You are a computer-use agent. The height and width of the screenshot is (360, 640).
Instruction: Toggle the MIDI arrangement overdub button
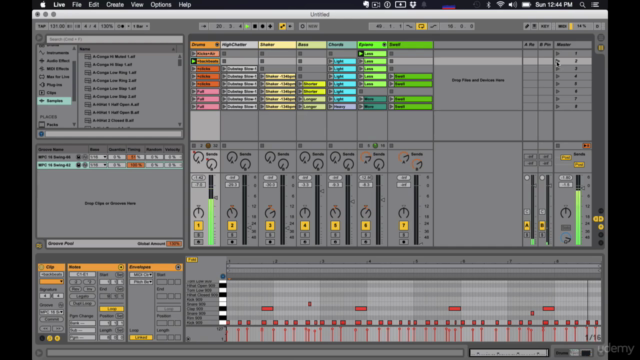[270, 26]
